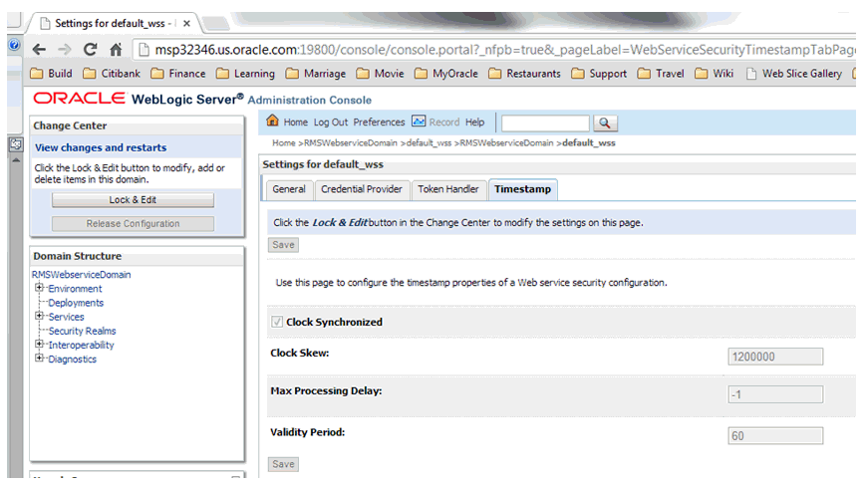The image size is (868, 485).
Task: Select the Timestamp tab
Action: coord(522,189)
